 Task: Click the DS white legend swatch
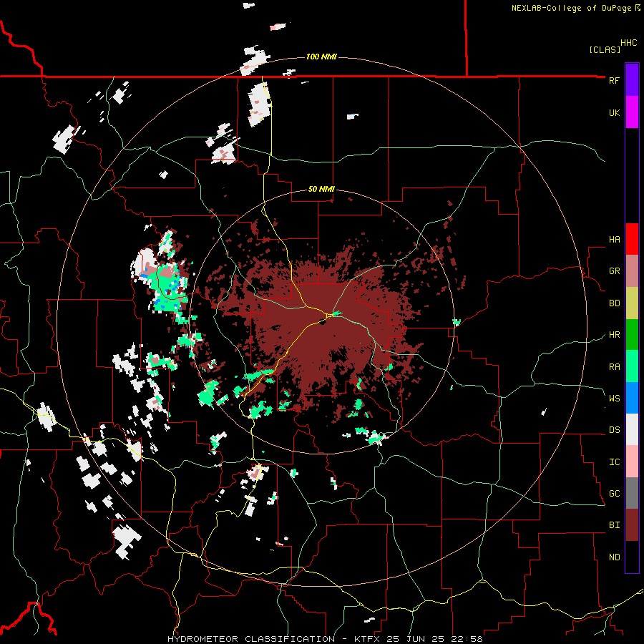(x=632, y=429)
